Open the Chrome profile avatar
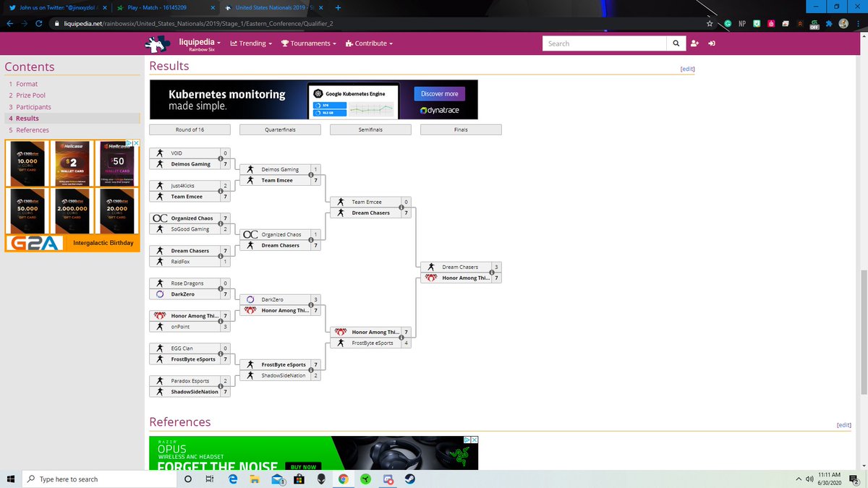This screenshot has height=488, width=868. (843, 23)
